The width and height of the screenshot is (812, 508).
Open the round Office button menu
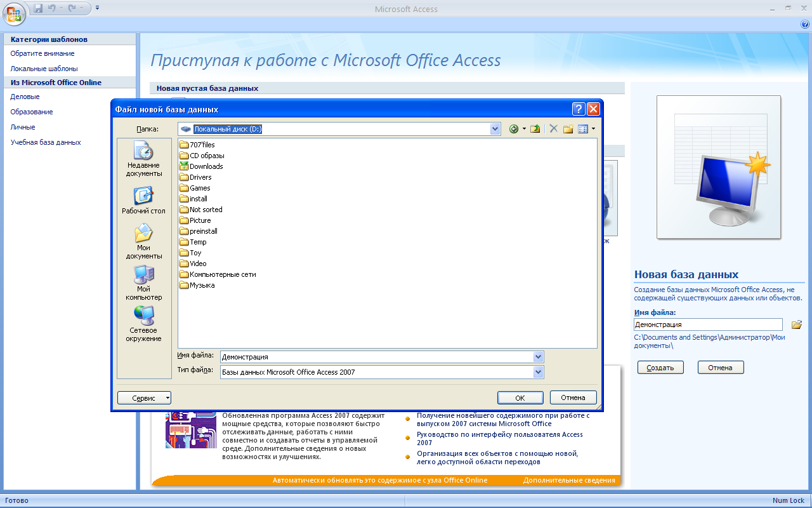(x=14, y=13)
